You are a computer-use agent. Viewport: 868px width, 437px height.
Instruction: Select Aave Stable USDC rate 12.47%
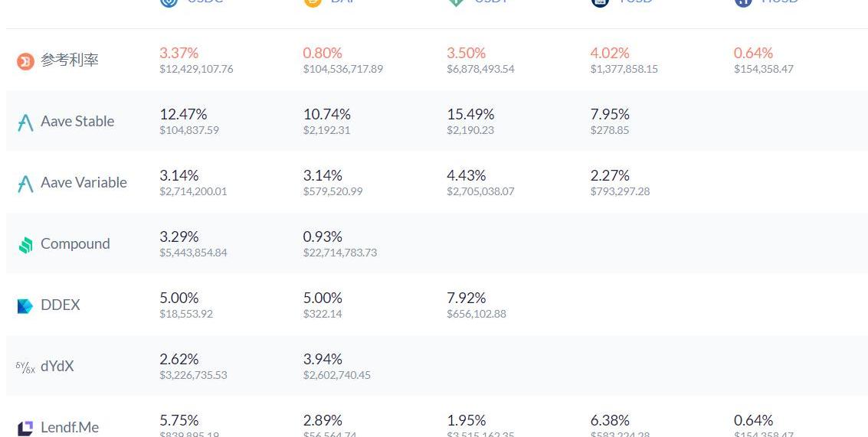coord(183,115)
